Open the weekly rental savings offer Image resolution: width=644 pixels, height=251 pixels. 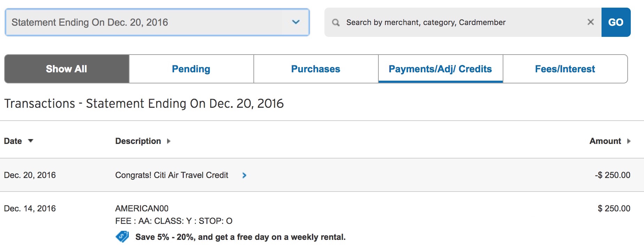[240, 237]
